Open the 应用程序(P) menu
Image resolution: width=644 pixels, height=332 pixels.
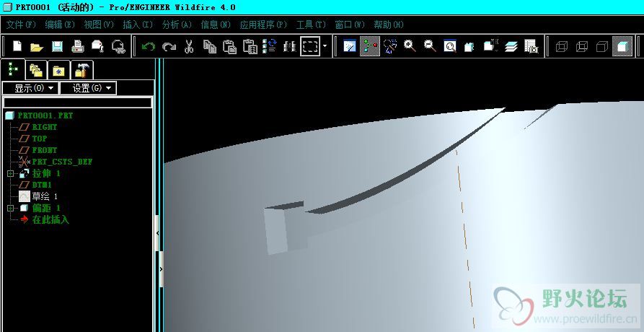point(263,25)
